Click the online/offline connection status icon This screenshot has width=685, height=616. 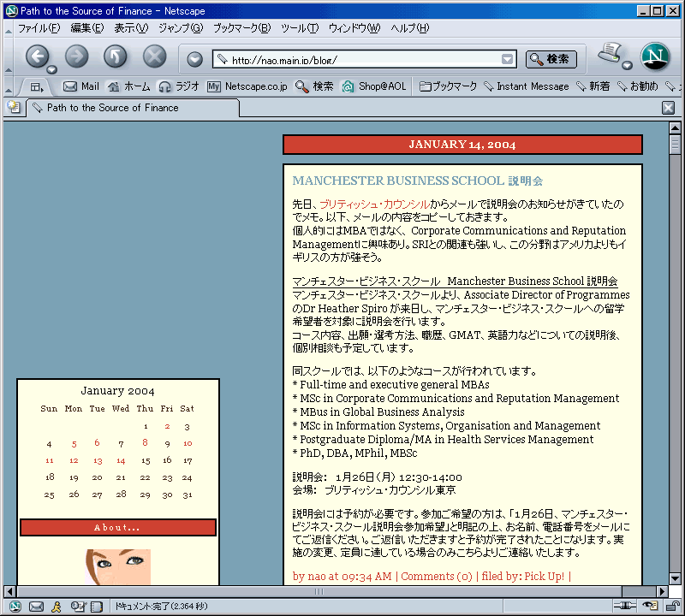coord(625,606)
